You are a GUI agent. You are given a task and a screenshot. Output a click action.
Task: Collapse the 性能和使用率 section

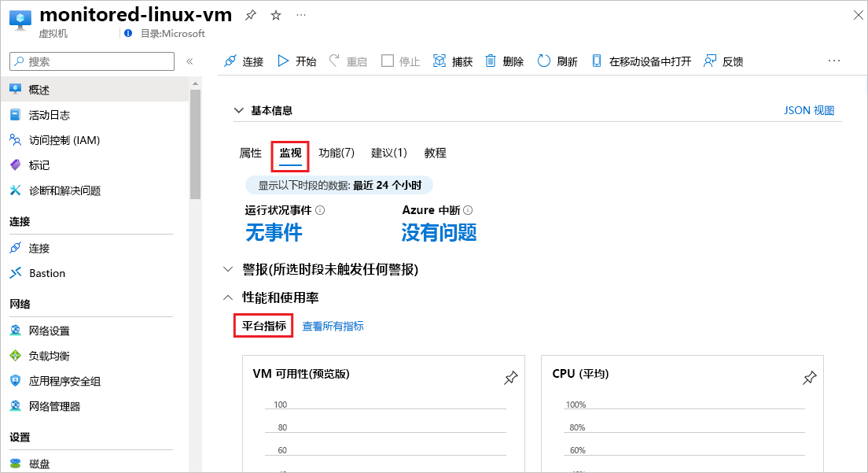coord(227,297)
